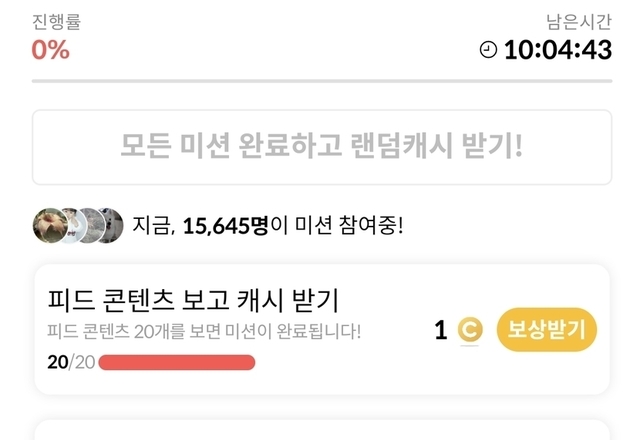Tap the 피드 콘텐츠 20개 mission description

[204, 331]
